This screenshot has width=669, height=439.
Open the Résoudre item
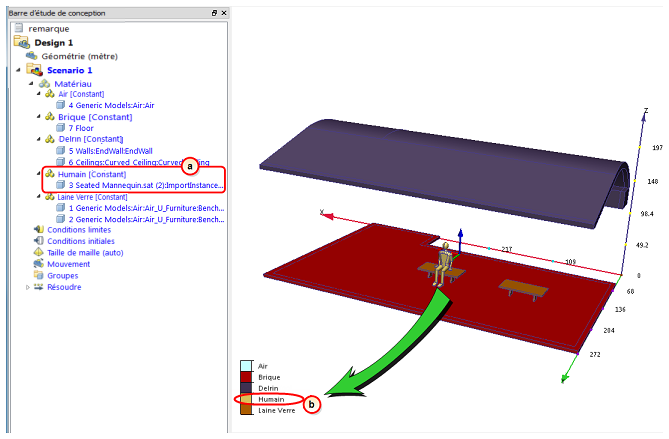point(64,287)
